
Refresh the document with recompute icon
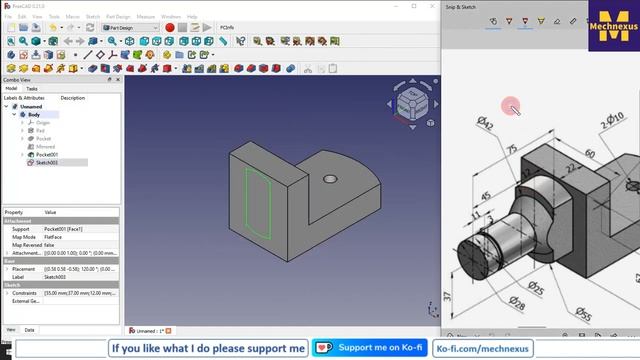click(90, 27)
